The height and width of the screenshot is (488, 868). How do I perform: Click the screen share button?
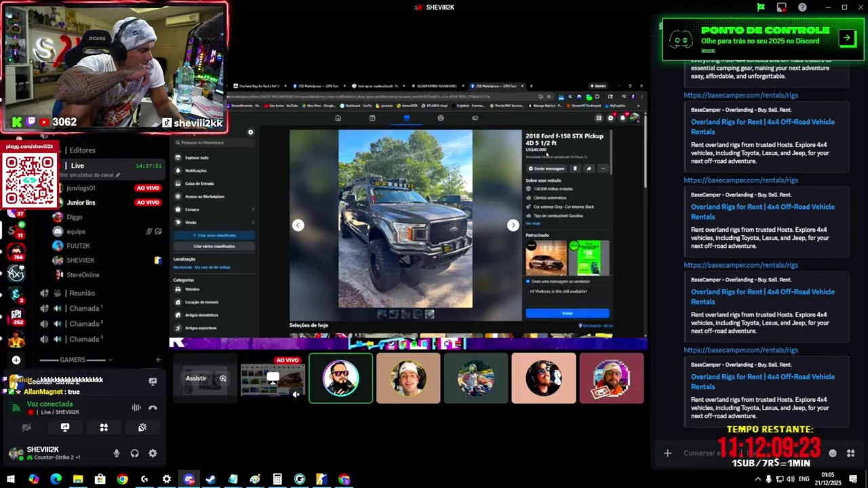coord(65,428)
